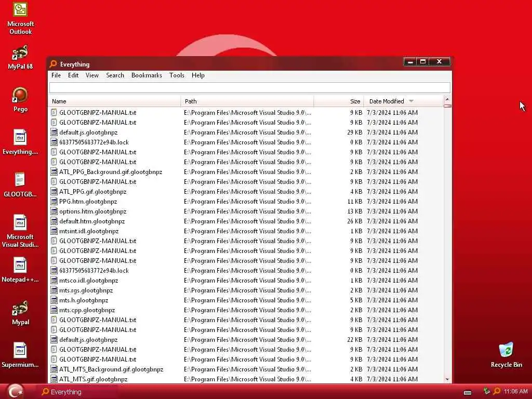Viewport: 532px width, 399px height.
Task: Click the taskbar clock 11:06 AM
Action: pos(515,391)
